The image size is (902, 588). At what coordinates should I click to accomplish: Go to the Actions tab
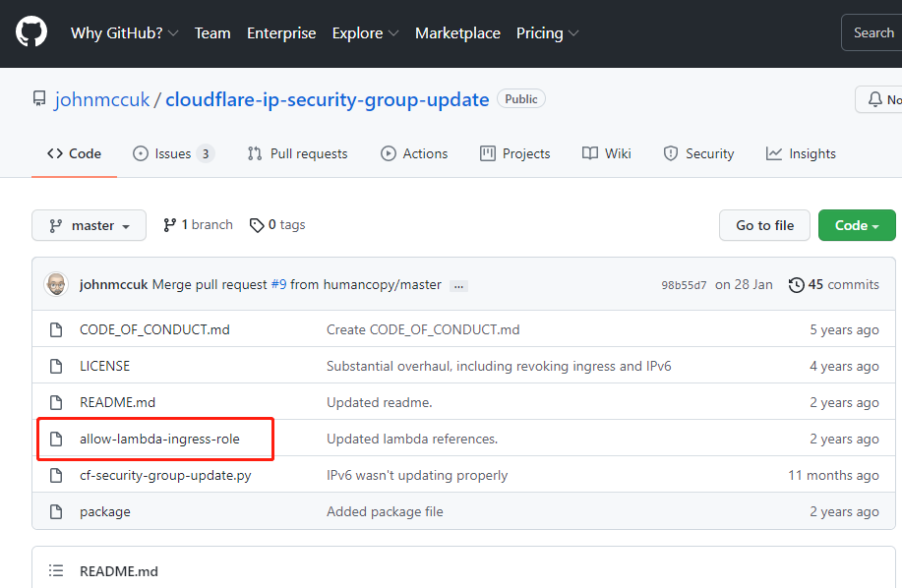click(x=414, y=153)
